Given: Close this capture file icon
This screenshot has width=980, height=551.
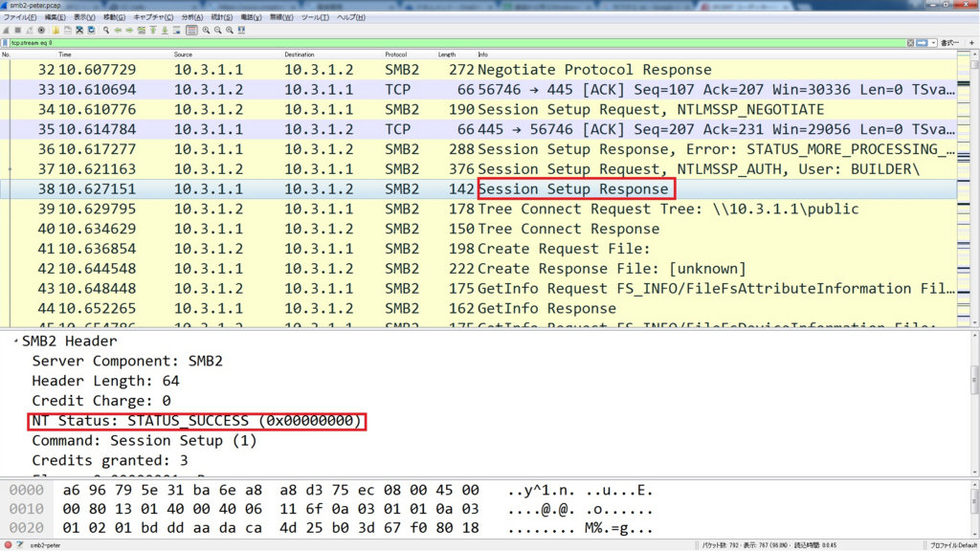Looking at the screenshot, I should [79, 30].
